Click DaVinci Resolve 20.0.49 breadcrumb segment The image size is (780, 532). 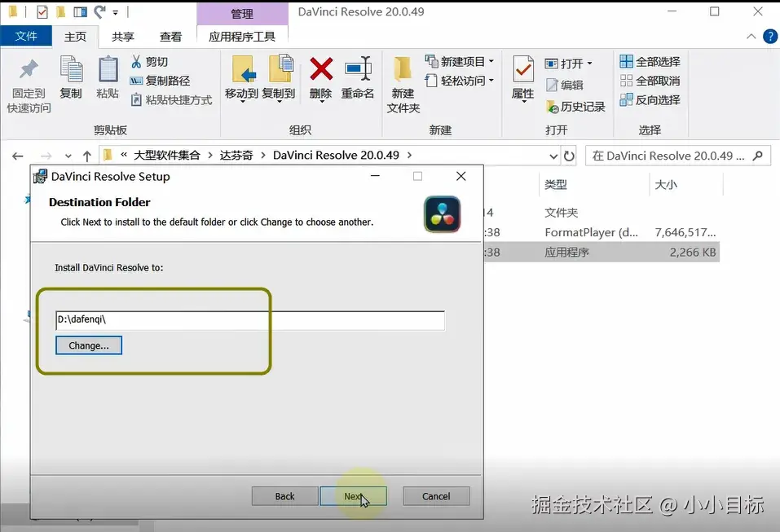point(336,155)
